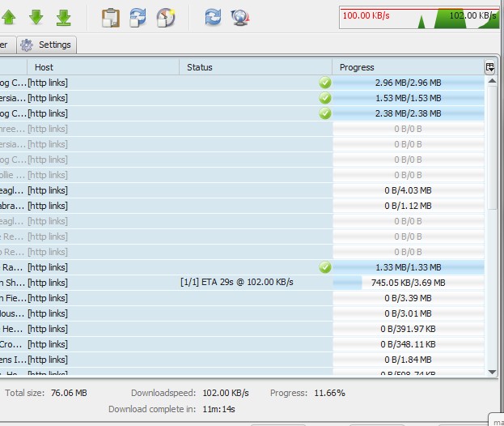Select the row with progress 0 B/4.03 MB

pos(242,190)
